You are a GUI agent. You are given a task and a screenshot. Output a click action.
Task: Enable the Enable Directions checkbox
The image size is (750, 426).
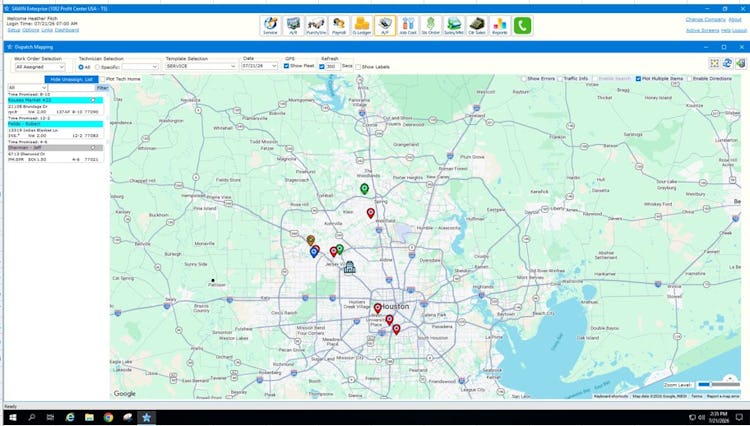click(x=690, y=79)
